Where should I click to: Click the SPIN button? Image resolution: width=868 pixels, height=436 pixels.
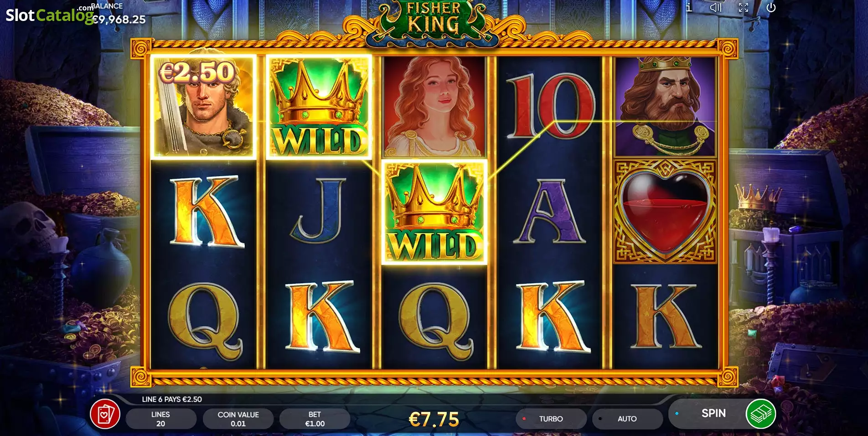[714, 413]
